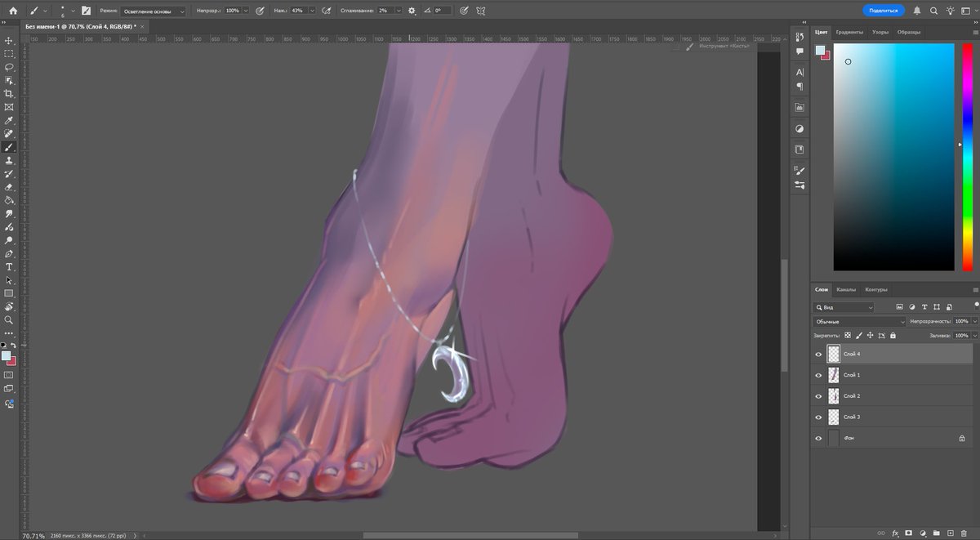Screen dimensions: 980x540
Task: Hide the Слой 1 layer
Action: [818, 374]
